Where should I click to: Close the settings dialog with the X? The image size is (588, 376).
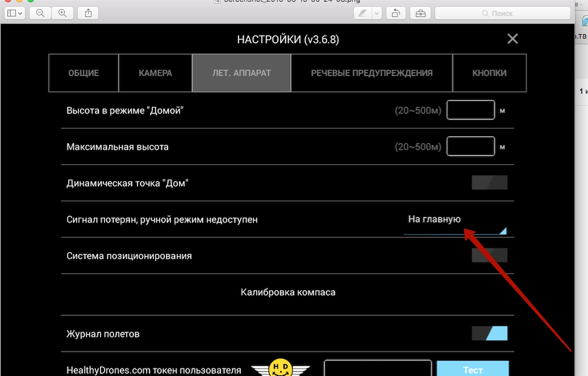pos(512,39)
